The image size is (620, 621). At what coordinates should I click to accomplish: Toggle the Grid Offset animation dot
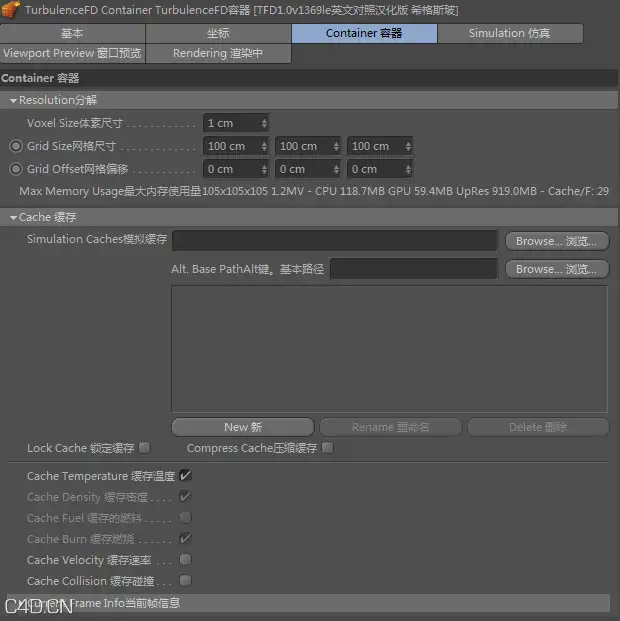coord(16,169)
